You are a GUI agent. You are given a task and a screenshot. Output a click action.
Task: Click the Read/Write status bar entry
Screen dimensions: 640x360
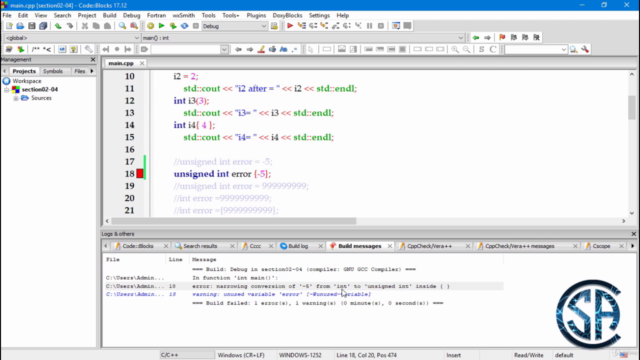(529, 355)
